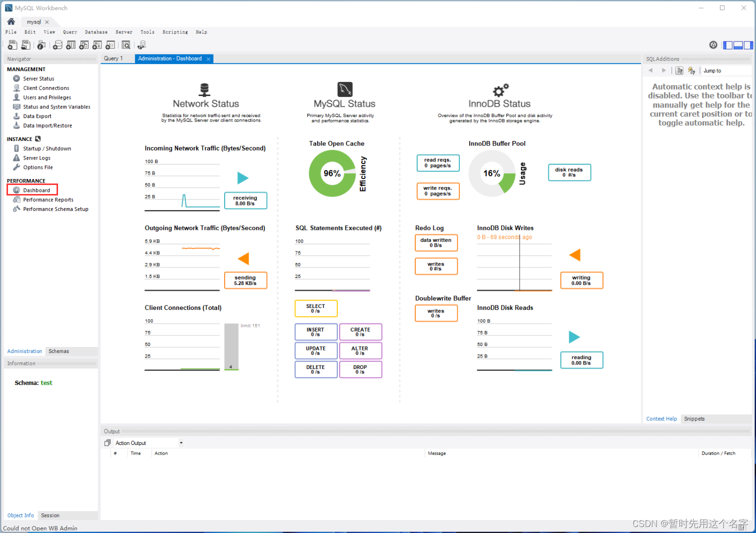This screenshot has width=756, height=533.
Task: Close the Administration - Dashboard tab
Action: [x=209, y=59]
